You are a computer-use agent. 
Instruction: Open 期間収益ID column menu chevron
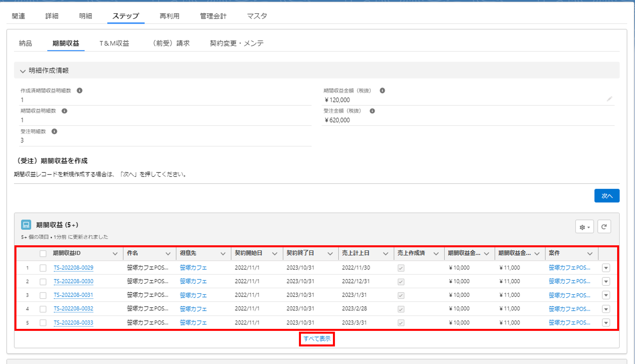(115, 254)
